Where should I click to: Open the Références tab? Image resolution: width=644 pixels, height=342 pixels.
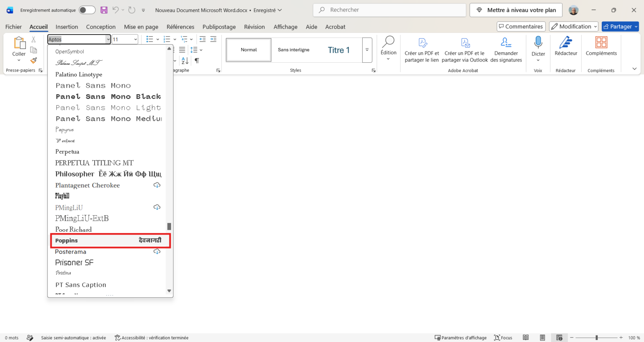click(x=180, y=27)
